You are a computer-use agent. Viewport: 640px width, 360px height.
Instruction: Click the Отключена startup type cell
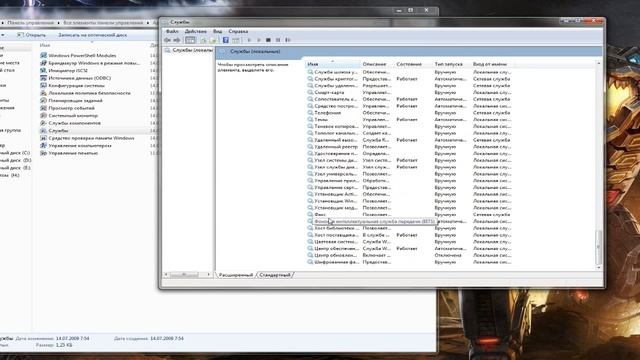click(x=448, y=256)
